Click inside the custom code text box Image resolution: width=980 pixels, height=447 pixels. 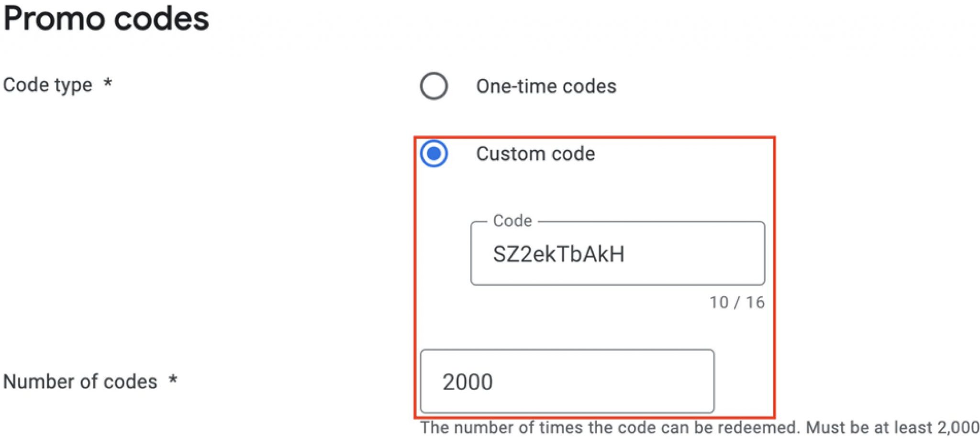(x=617, y=253)
